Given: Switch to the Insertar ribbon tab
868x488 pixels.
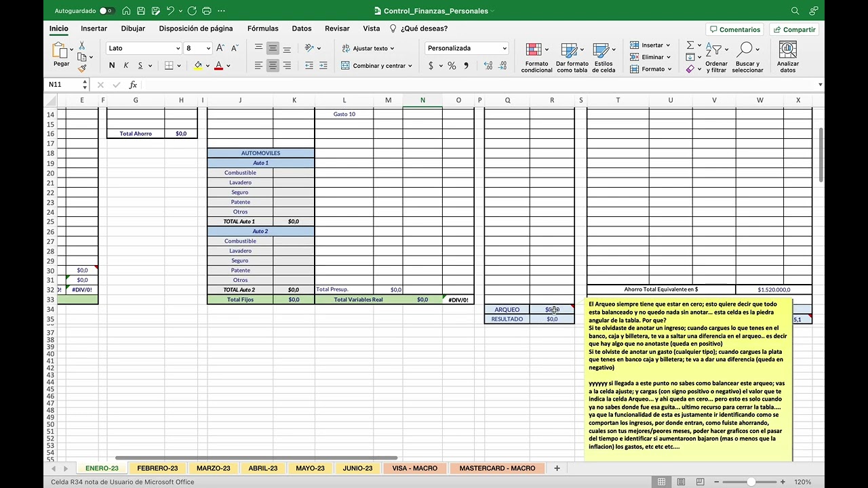Looking at the screenshot, I should [x=94, y=28].
